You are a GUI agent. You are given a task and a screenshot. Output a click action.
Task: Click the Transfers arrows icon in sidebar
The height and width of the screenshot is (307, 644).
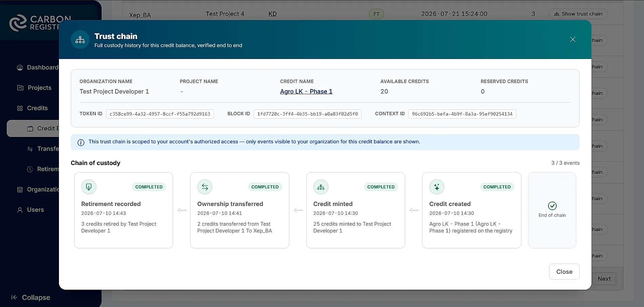coord(30,149)
